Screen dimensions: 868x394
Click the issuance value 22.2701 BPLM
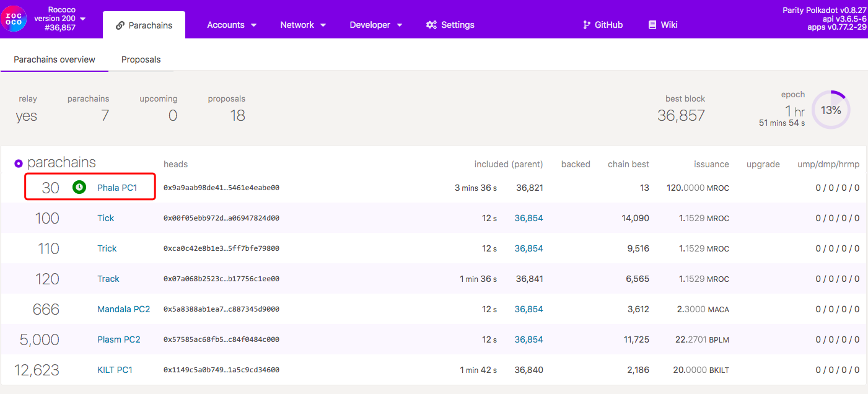(703, 339)
